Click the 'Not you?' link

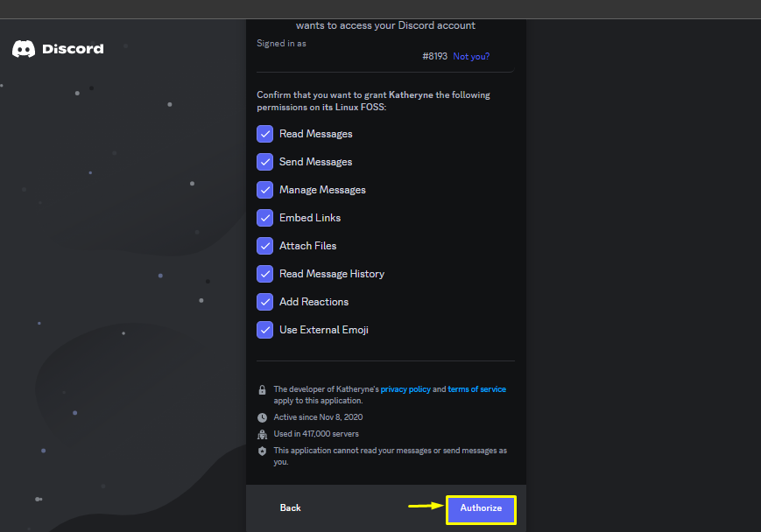click(x=471, y=56)
